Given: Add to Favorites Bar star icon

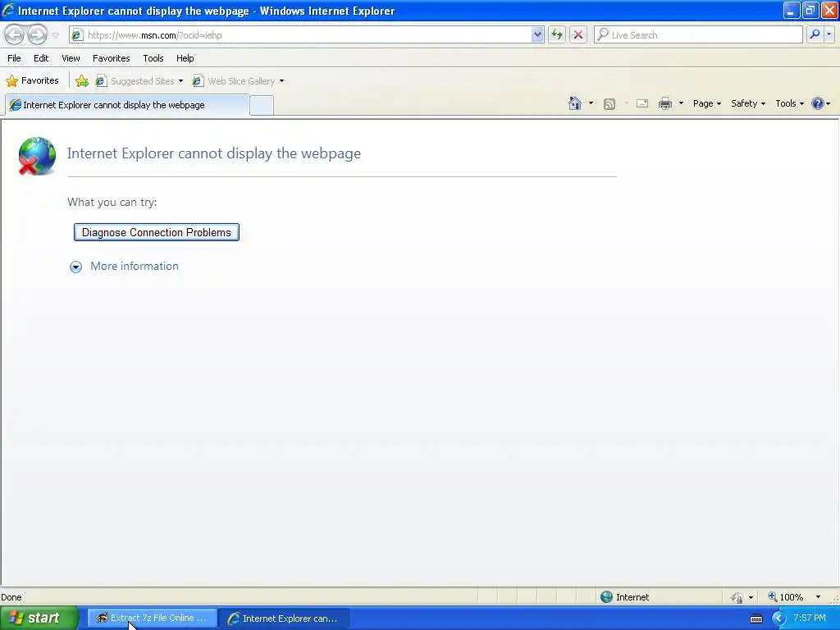Looking at the screenshot, I should point(82,81).
